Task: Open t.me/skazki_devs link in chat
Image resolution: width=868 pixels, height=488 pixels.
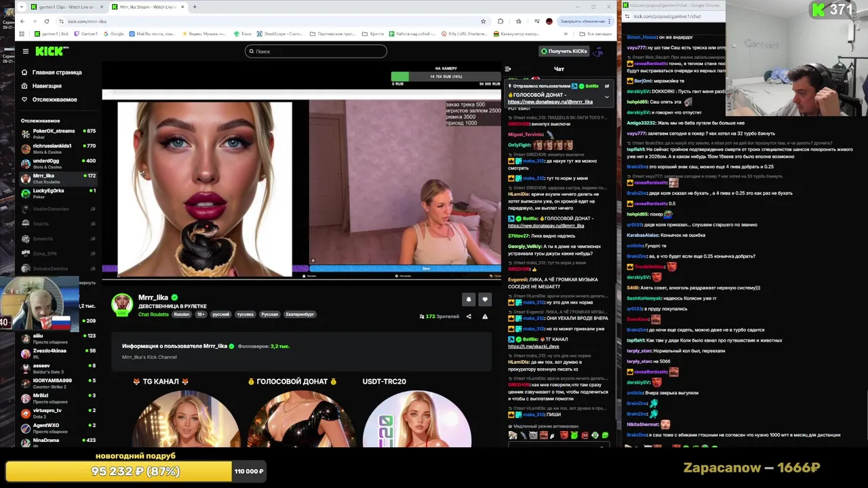Action: click(534, 346)
